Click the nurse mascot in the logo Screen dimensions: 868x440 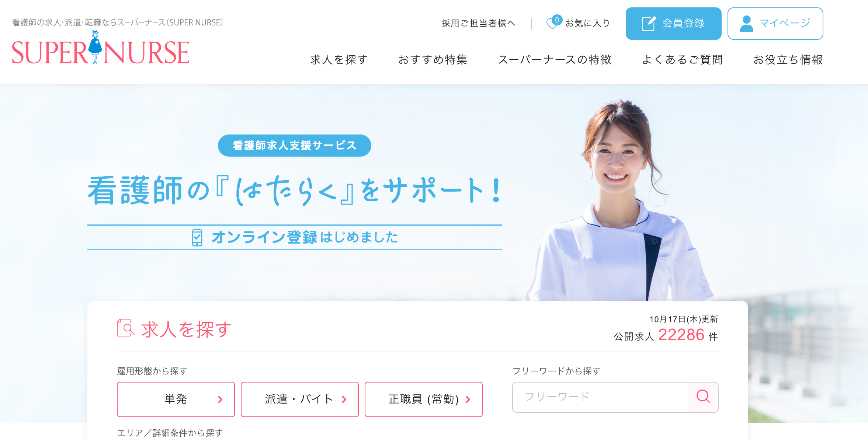pos(95,47)
